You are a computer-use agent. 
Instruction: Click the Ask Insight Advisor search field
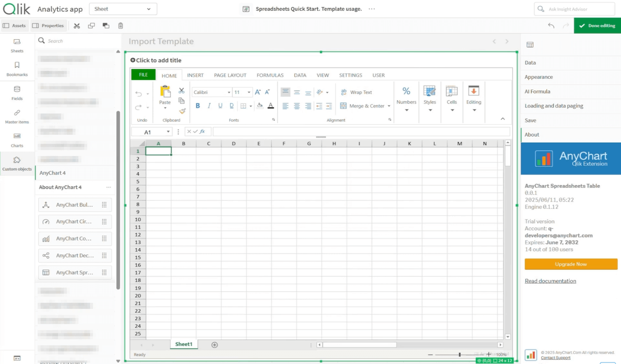click(574, 9)
